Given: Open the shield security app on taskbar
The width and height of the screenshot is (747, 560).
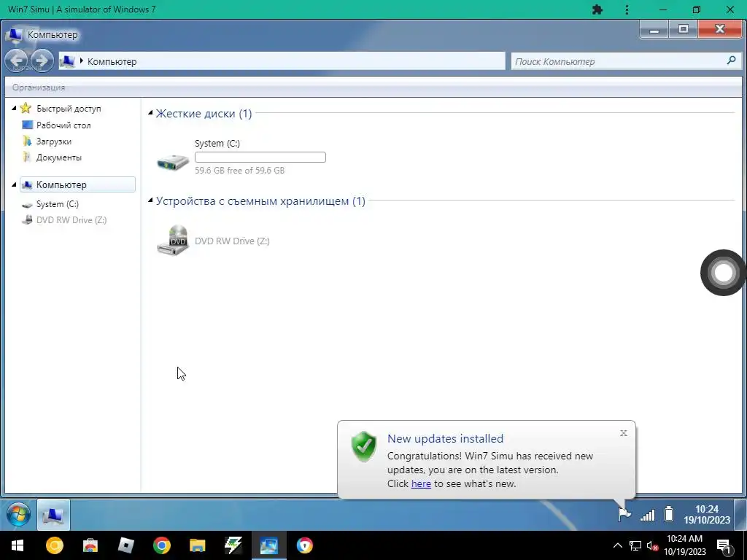Looking at the screenshot, I should click(x=305, y=545).
